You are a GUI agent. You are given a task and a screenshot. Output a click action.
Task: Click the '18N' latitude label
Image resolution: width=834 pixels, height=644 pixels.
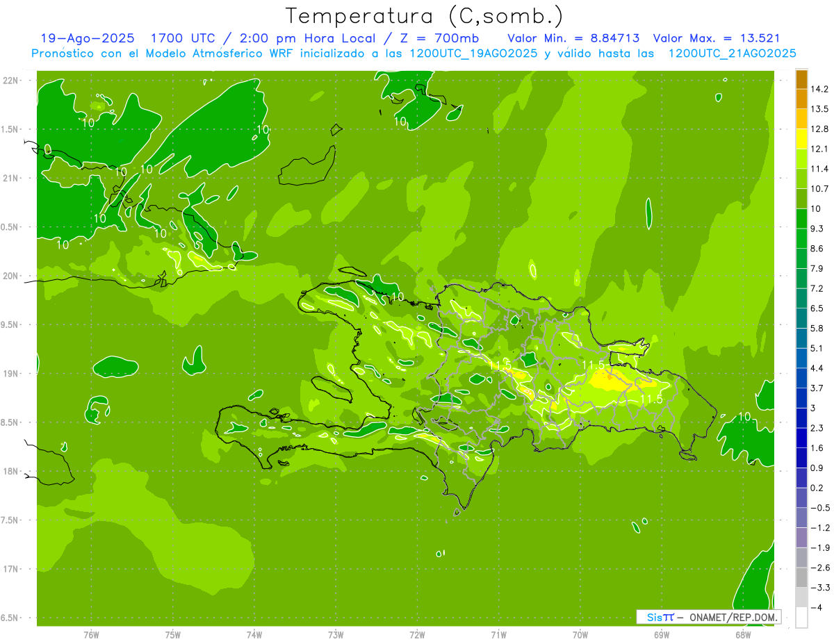tap(12, 471)
